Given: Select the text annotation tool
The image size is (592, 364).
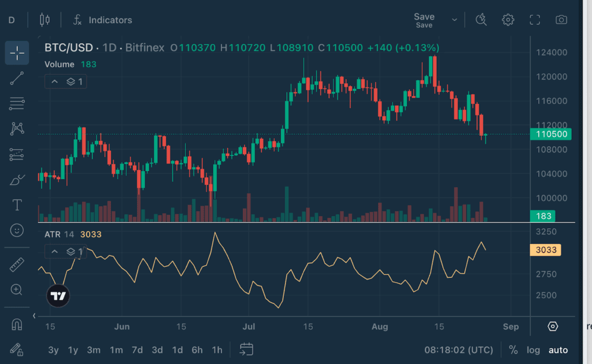Looking at the screenshot, I should 17,205.
